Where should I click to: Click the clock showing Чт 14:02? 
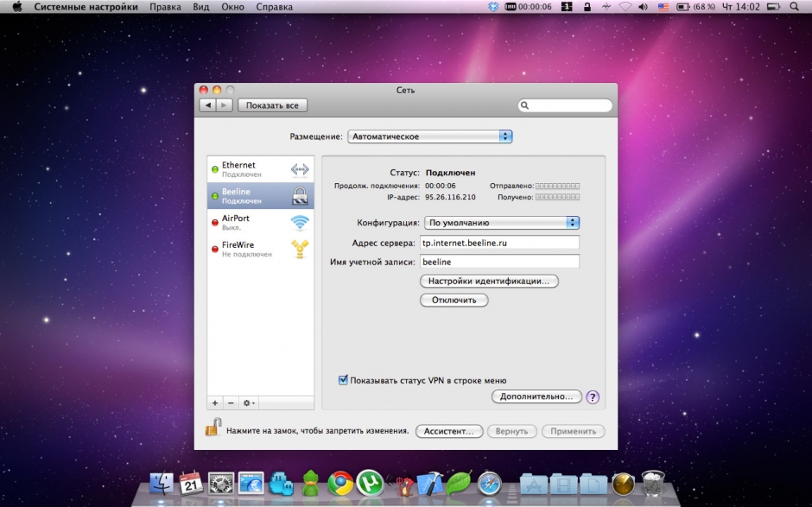pos(740,7)
